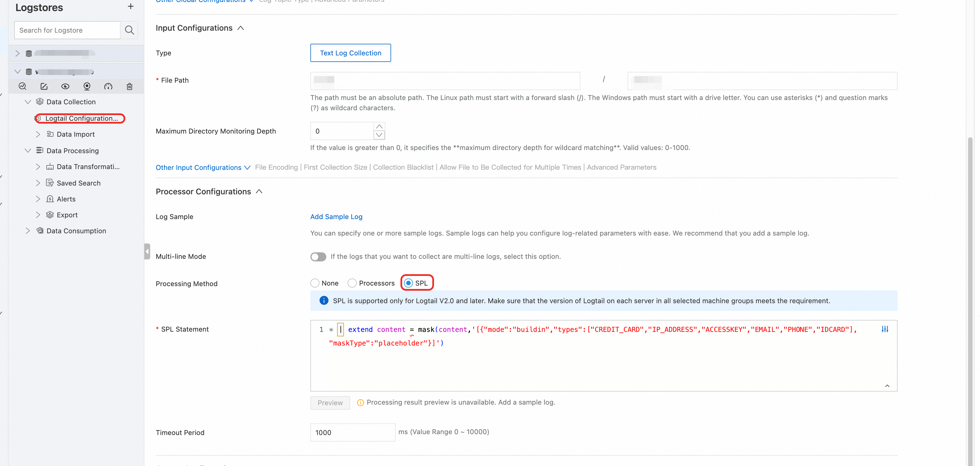
Task: Open SPL editor settings sliders icon
Action: pyautogui.click(x=885, y=329)
